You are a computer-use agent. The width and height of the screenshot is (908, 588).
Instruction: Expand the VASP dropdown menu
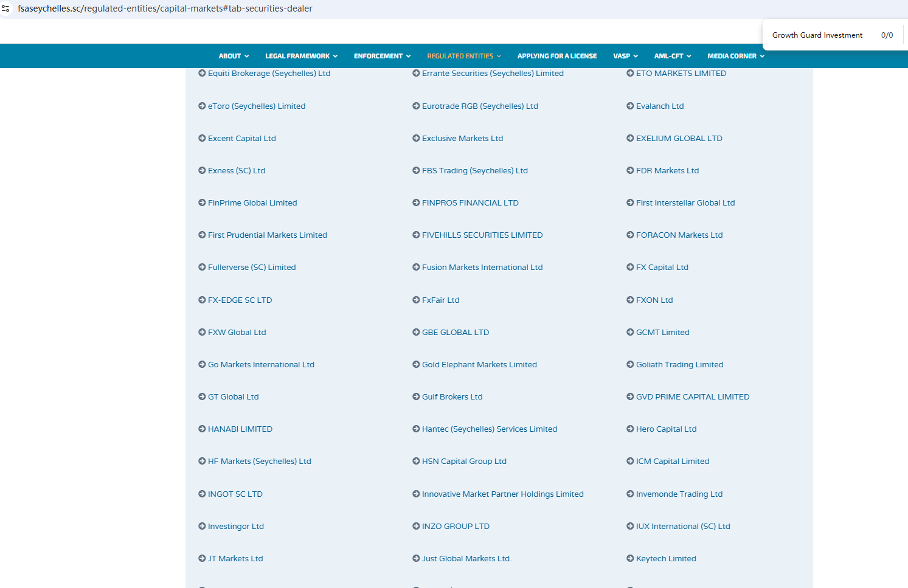point(626,56)
